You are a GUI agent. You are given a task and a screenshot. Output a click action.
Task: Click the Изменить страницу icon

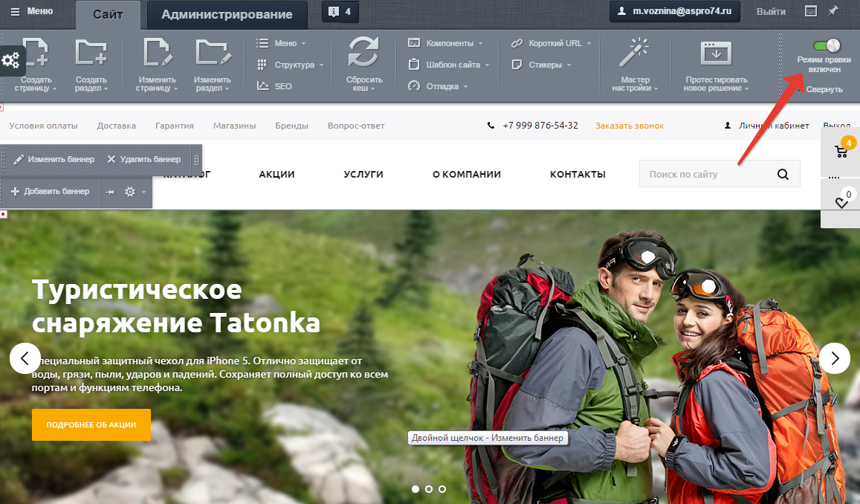click(x=158, y=54)
